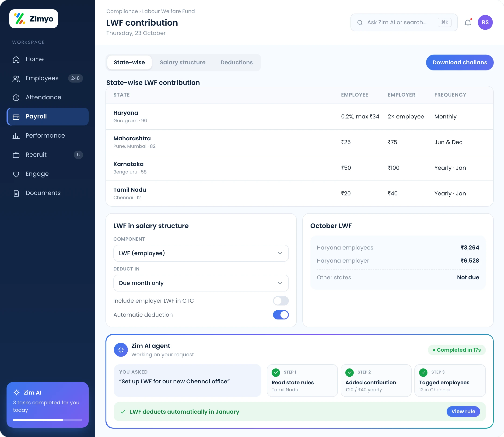
Task: Click the Completed in 17s status badge
Action: pyautogui.click(x=457, y=350)
